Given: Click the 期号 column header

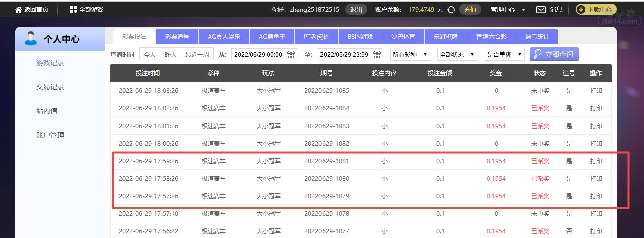Looking at the screenshot, I should [x=327, y=73].
